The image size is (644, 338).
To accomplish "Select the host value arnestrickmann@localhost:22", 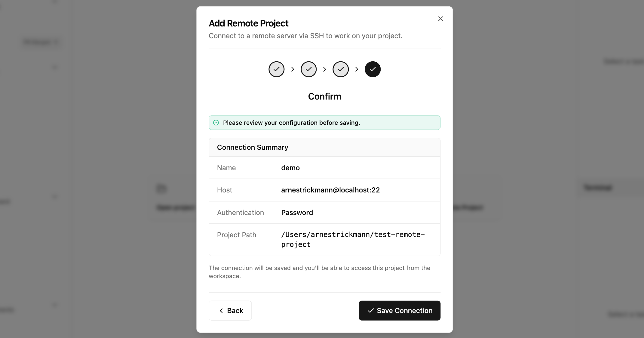I will 330,190.
